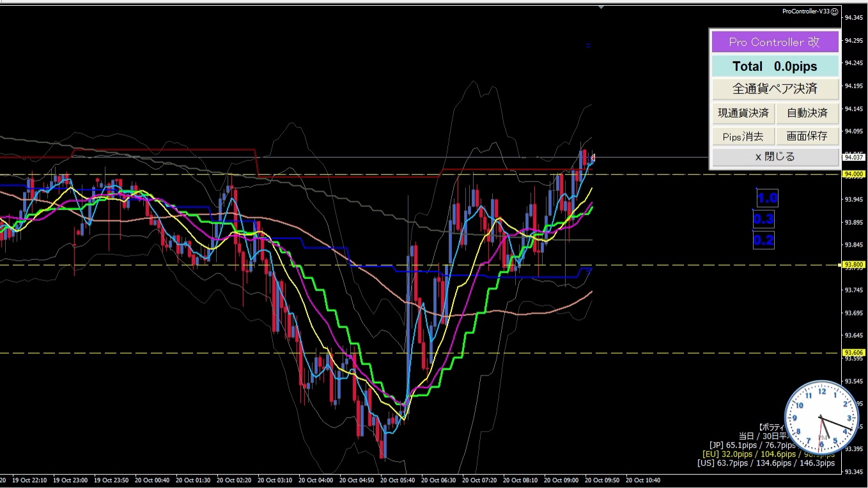Viewport: 868px width, 488px height.
Task: Click the yellow 93.606 price level tag
Action: tap(854, 353)
